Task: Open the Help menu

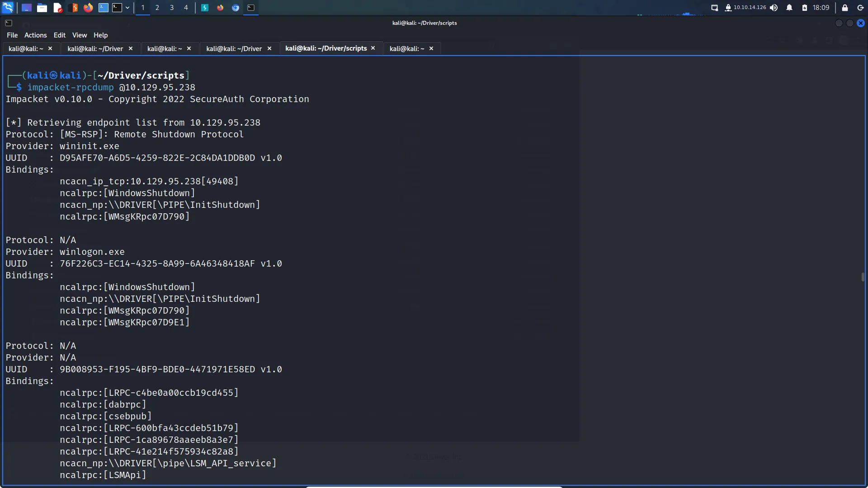Action: [101, 35]
